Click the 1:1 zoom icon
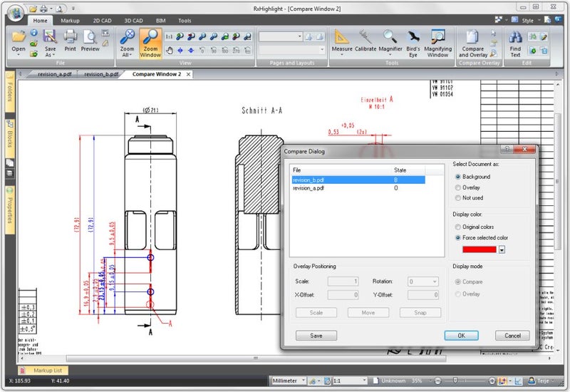 (169, 36)
